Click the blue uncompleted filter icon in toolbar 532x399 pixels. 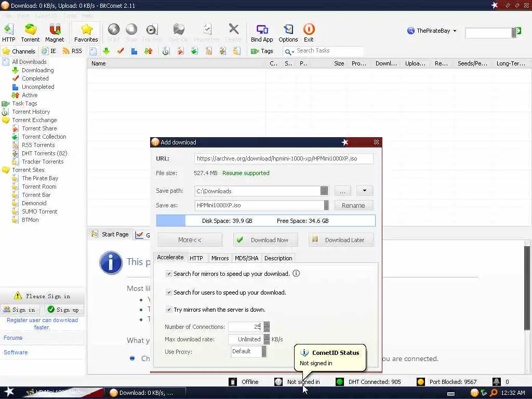point(135,51)
